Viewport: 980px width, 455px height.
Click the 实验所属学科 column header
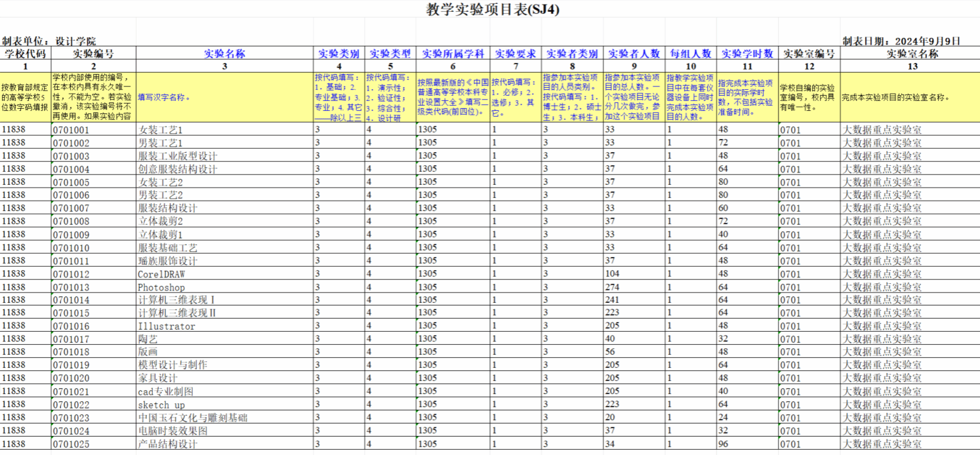pos(453,54)
